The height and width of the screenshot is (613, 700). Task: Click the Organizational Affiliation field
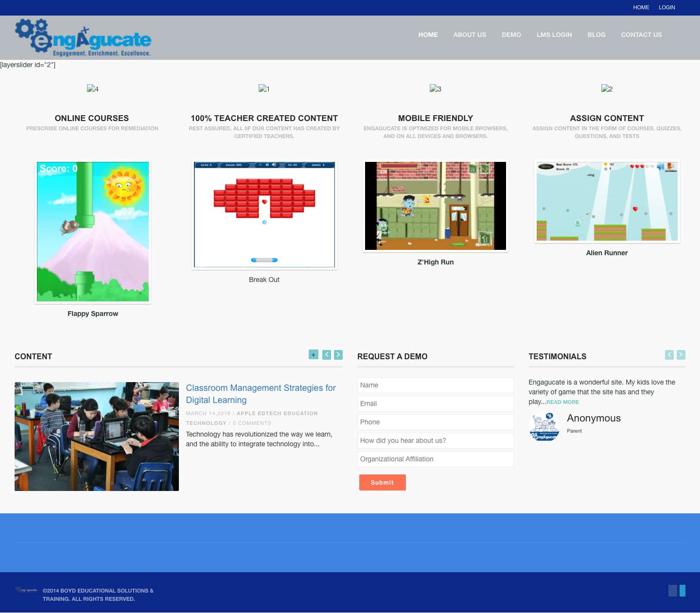click(436, 459)
